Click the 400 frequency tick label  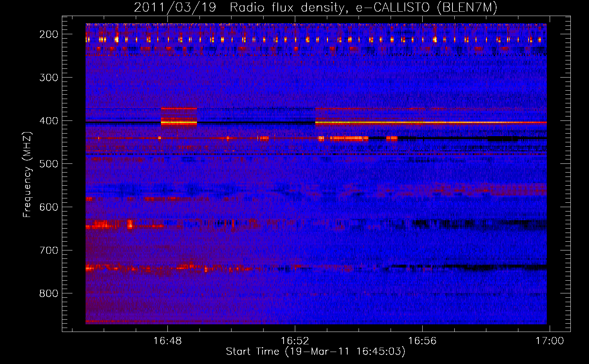[x=49, y=121]
